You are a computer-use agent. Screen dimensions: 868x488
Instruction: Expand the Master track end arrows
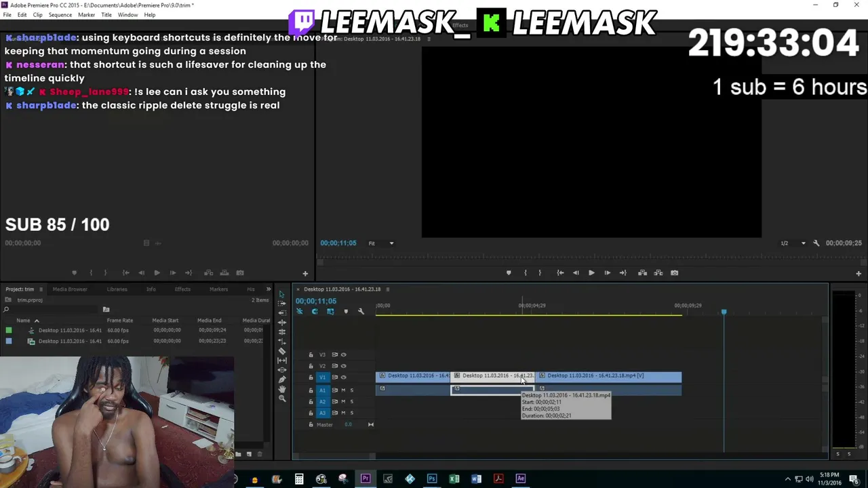pyautogui.click(x=370, y=424)
